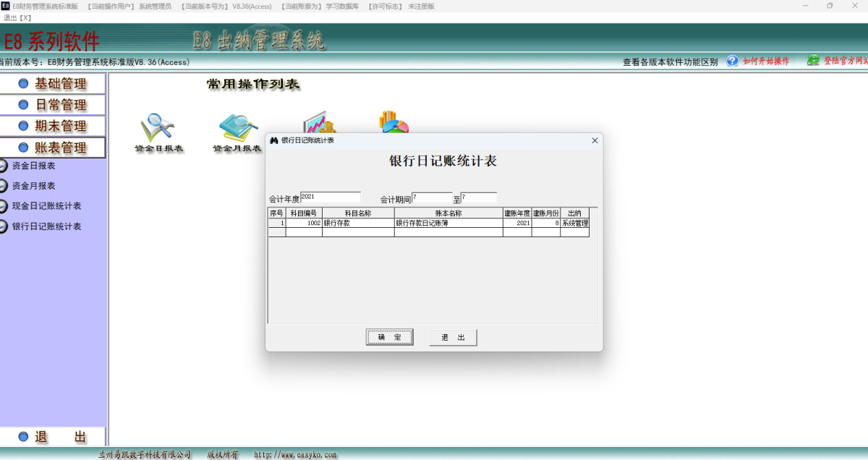Select the 退出【X】 menu item at top left

click(x=16, y=19)
